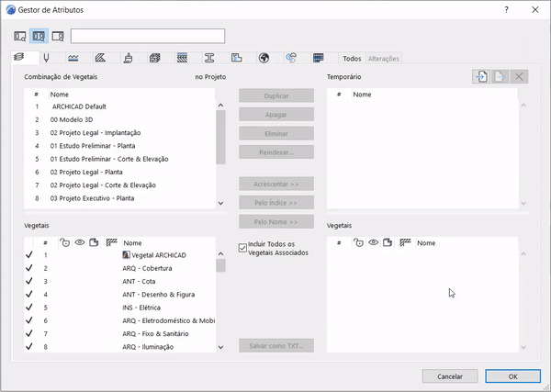
Task: Open the Zone Categories tab icon
Action: 237,58
